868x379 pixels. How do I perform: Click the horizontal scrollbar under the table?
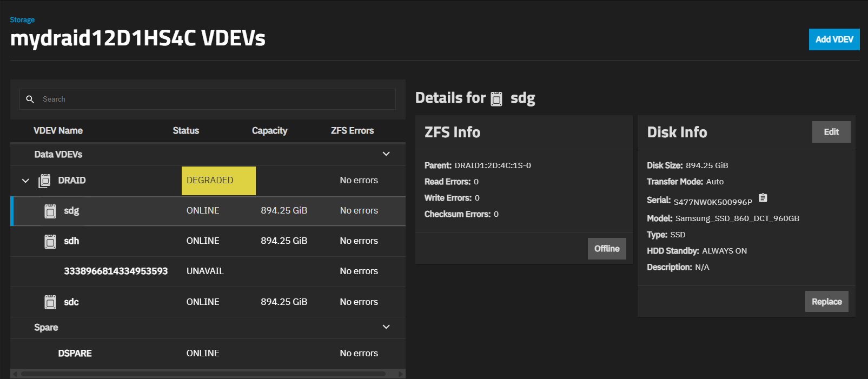click(203, 374)
